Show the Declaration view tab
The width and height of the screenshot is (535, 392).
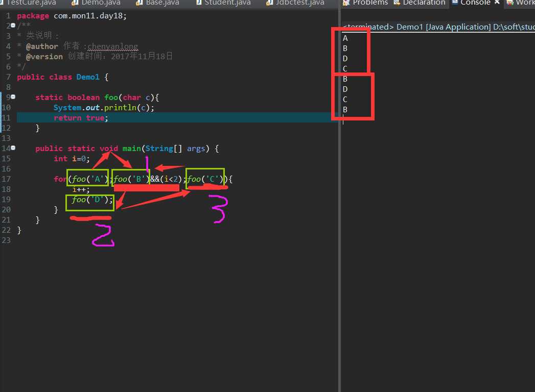[420, 3]
